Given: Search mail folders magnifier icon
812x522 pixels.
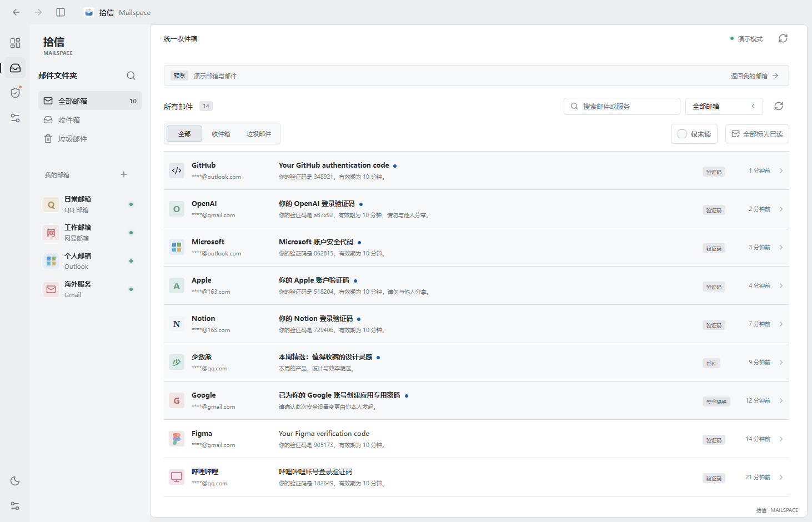Looking at the screenshot, I should (131, 76).
